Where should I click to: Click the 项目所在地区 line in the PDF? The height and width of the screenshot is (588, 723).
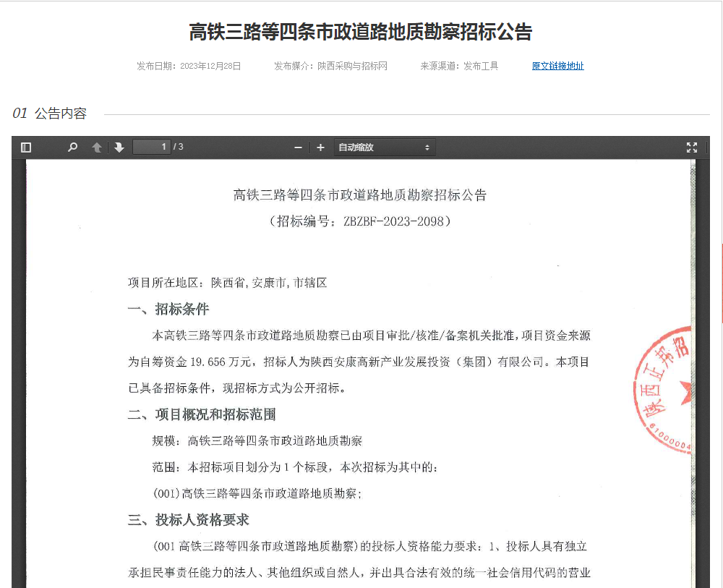tap(227, 282)
